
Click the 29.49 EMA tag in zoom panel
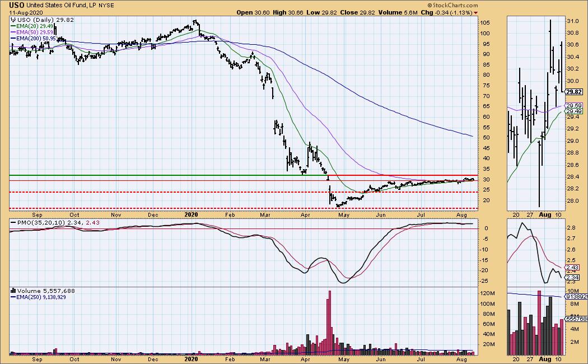tap(574, 111)
